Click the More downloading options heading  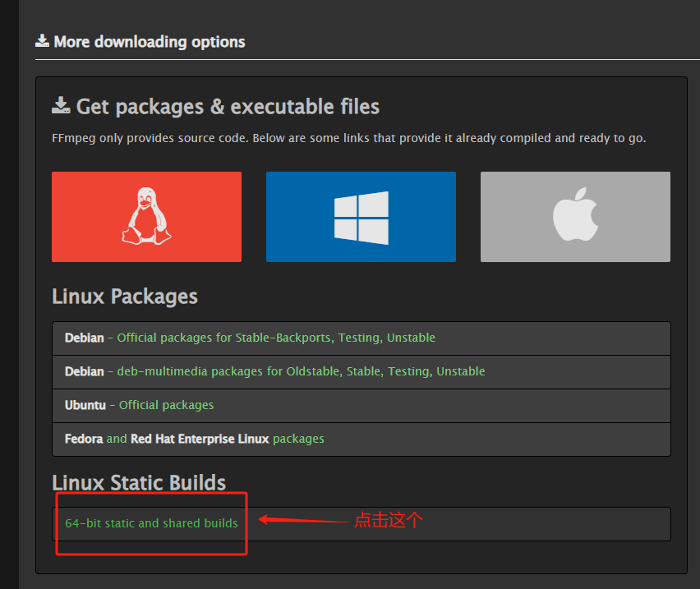149,41
